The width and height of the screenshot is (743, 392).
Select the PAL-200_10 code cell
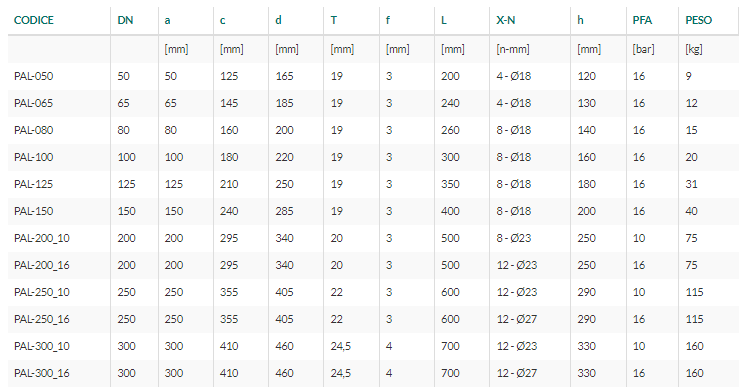(42, 238)
